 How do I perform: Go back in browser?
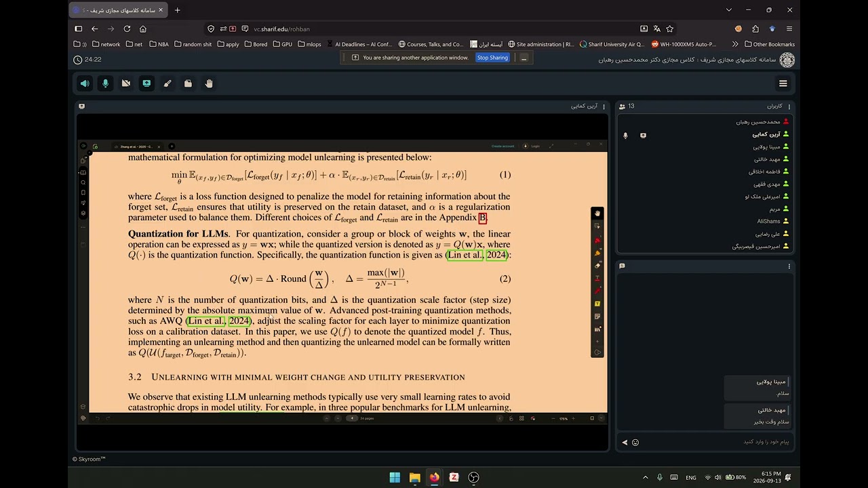pos(94,29)
